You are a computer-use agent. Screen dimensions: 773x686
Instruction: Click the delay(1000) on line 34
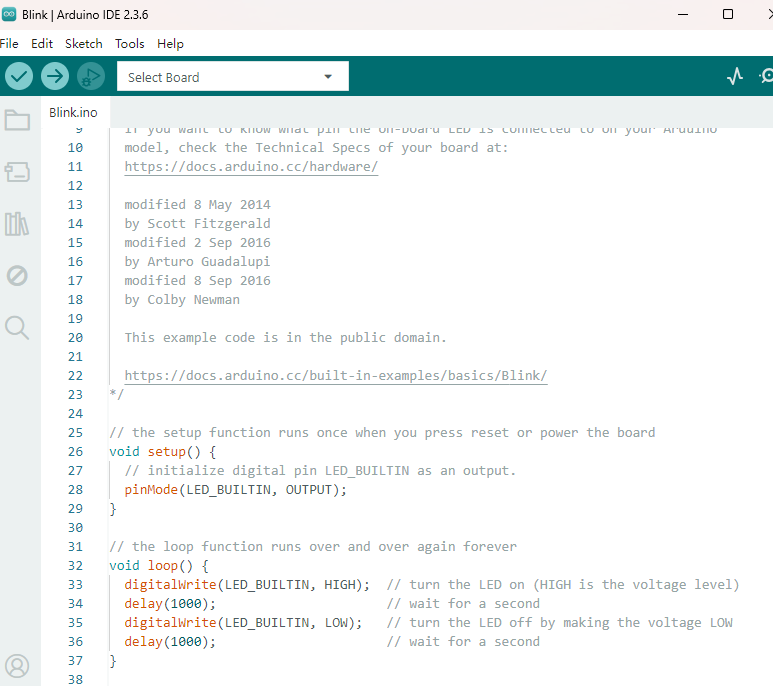[170, 604]
